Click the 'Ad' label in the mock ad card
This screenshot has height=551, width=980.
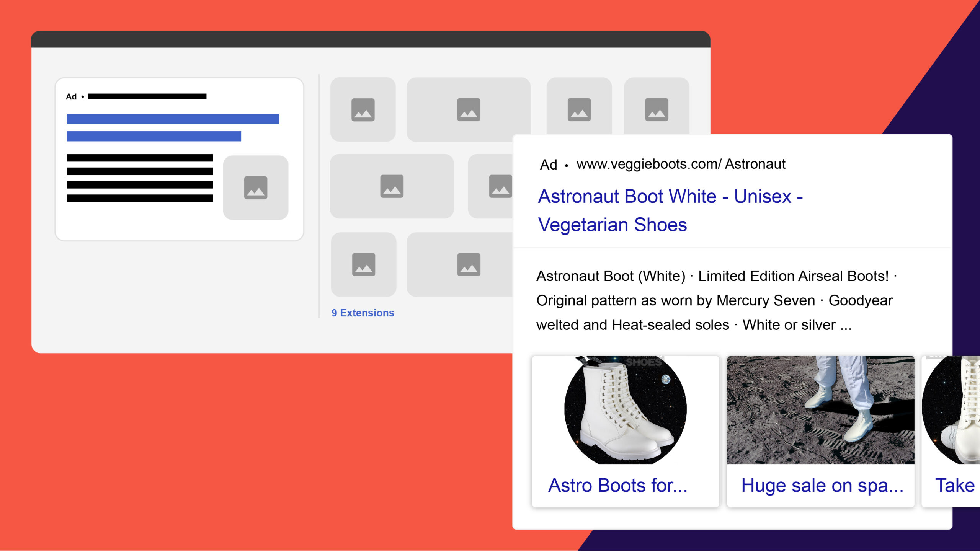click(71, 96)
